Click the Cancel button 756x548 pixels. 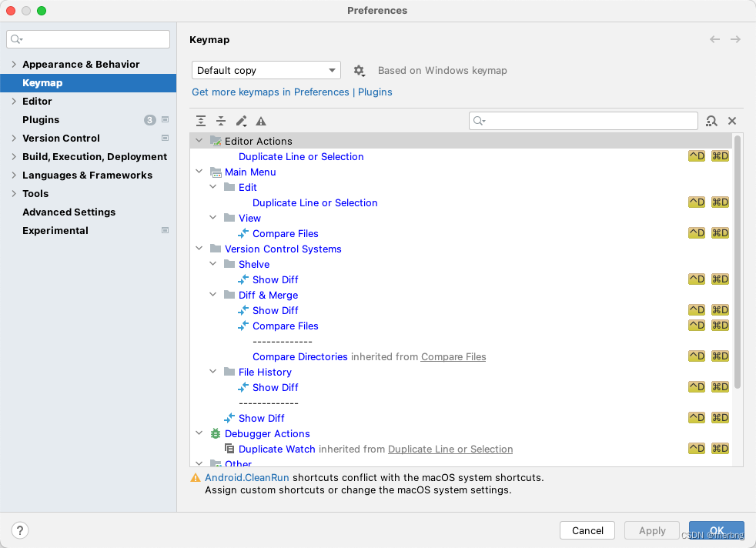(587, 530)
